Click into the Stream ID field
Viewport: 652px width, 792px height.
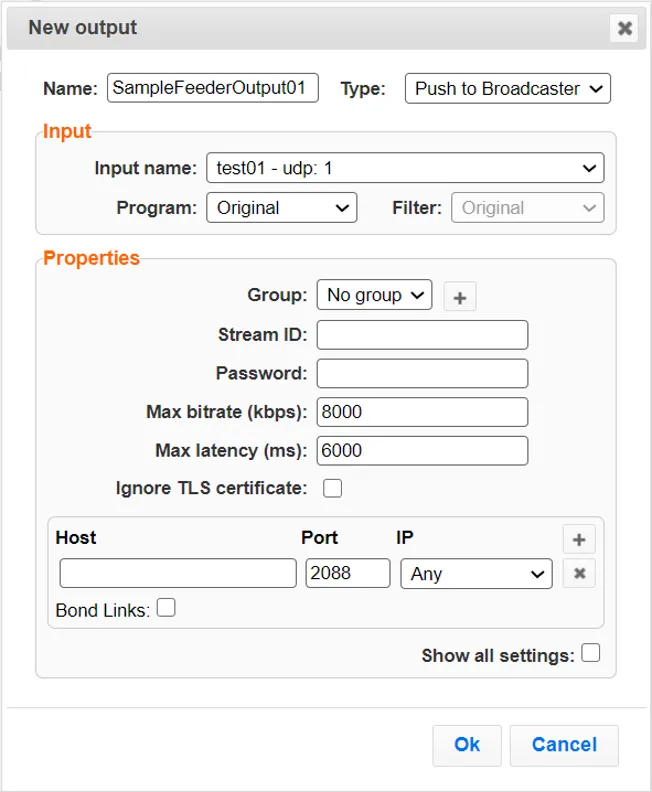click(x=422, y=334)
